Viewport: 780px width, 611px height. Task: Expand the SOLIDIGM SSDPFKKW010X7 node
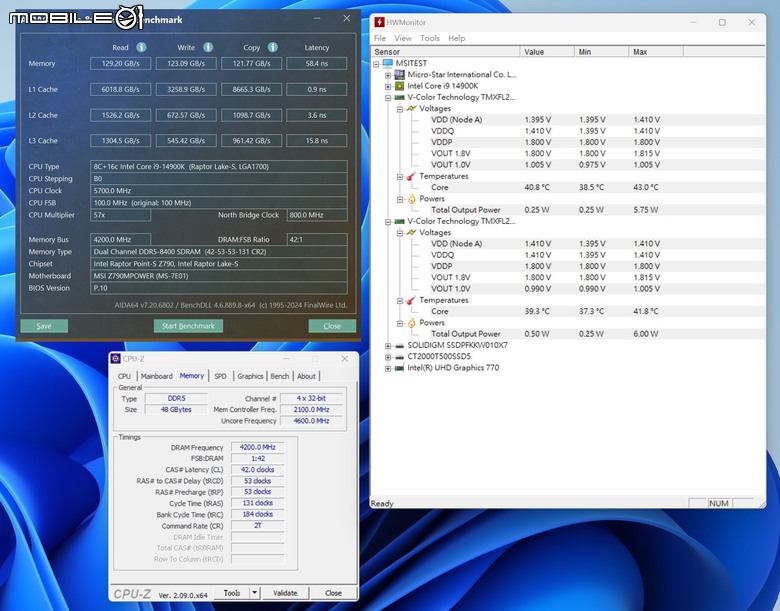388,346
